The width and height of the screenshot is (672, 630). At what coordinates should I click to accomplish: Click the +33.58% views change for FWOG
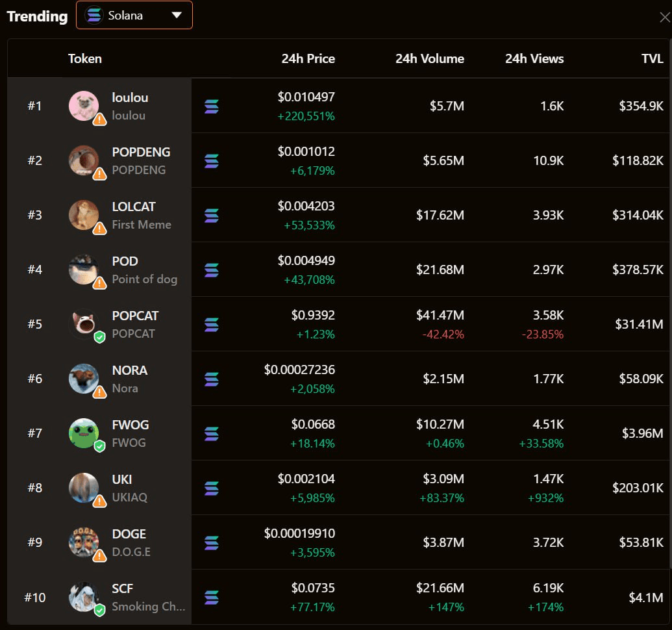pos(541,444)
